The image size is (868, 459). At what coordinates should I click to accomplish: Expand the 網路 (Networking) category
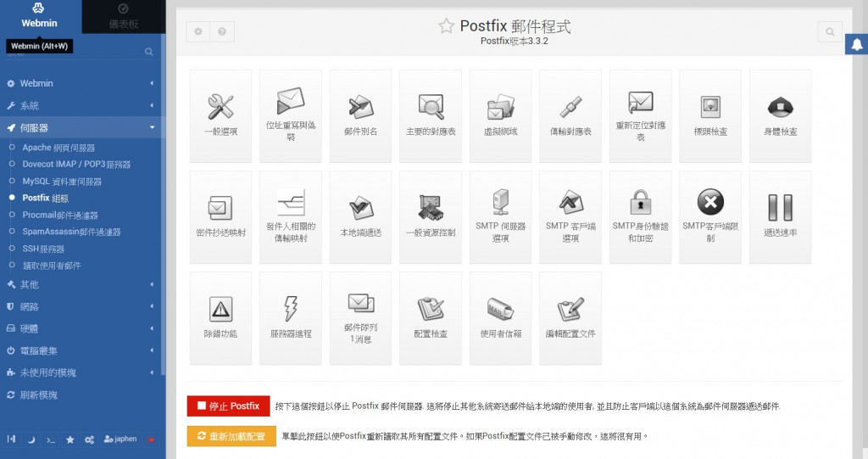81,306
